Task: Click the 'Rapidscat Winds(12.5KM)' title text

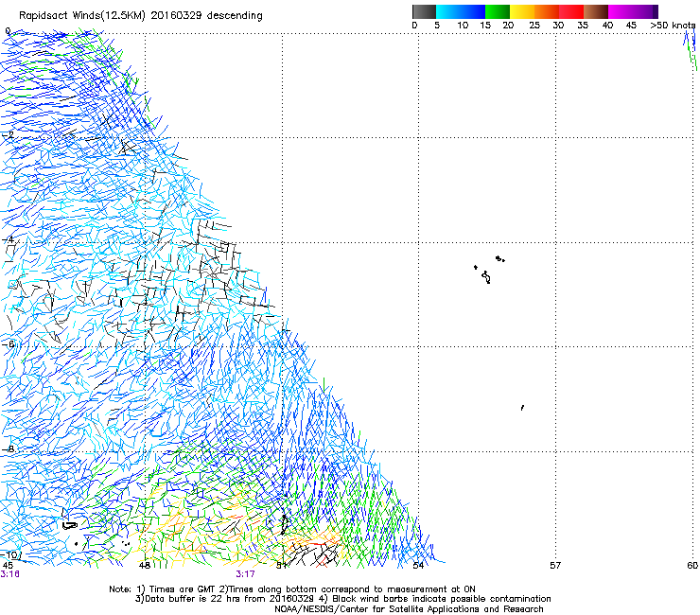Action: point(82,16)
